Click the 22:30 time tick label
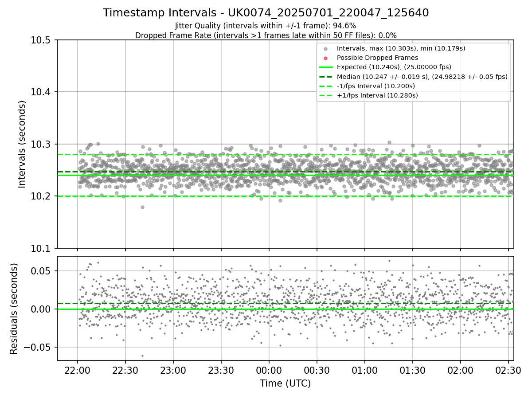532x399 pixels. point(125,370)
